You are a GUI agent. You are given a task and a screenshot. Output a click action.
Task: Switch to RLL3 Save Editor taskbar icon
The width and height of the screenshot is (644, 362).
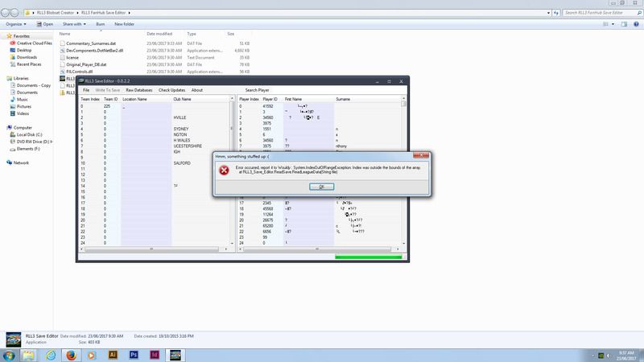tap(175, 355)
